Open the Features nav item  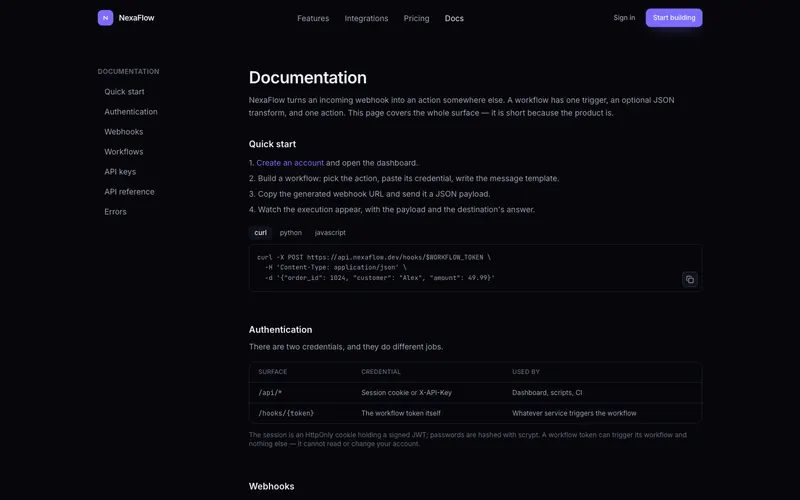click(313, 18)
